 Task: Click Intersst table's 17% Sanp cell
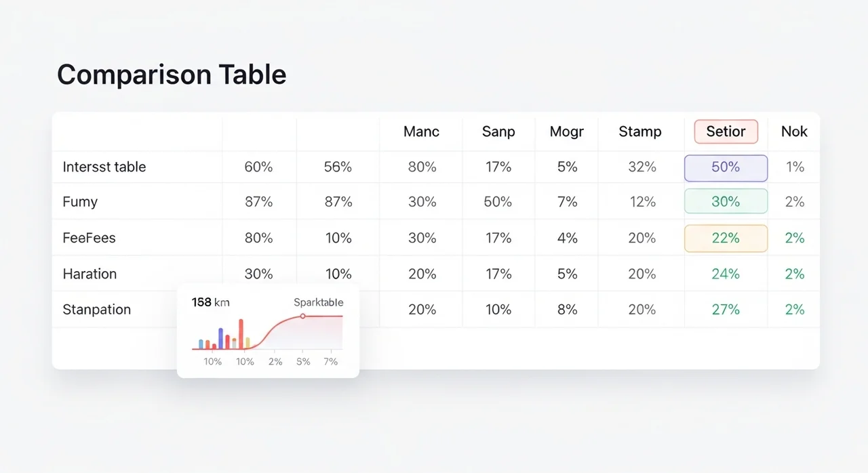coord(498,167)
